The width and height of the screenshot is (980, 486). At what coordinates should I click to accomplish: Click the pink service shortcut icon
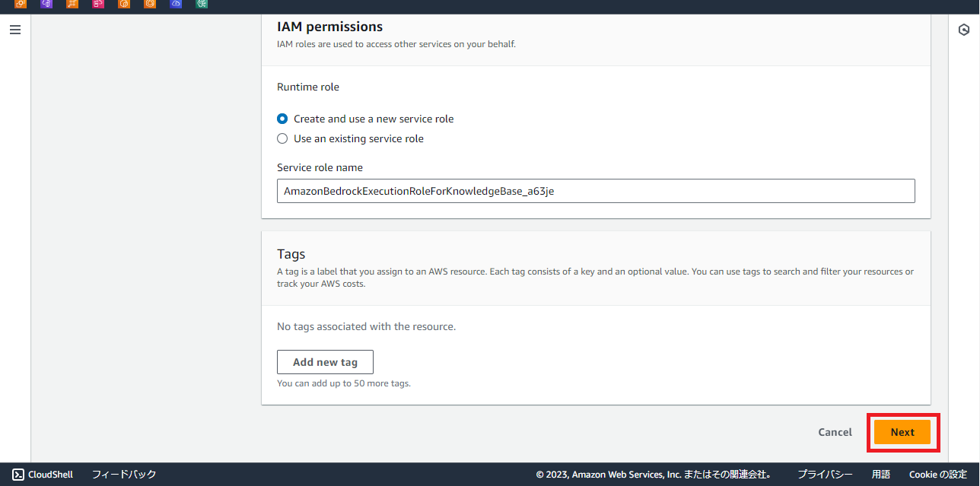(x=98, y=4)
